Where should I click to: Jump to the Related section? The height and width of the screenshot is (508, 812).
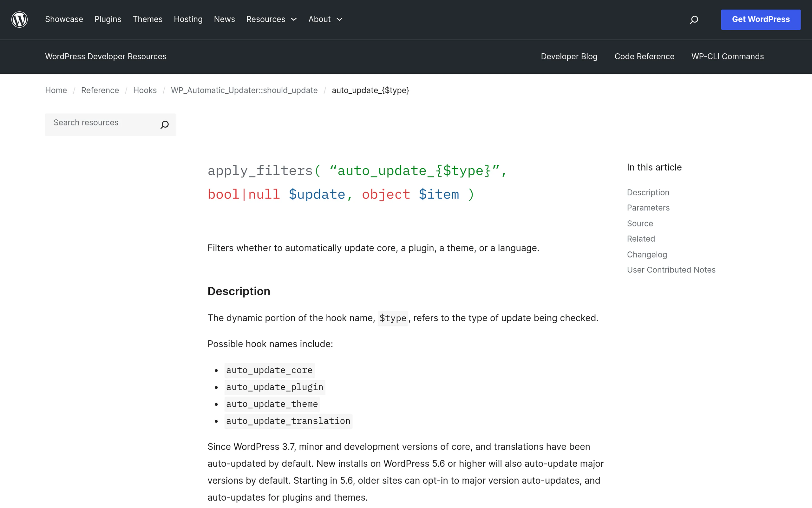point(641,238)
